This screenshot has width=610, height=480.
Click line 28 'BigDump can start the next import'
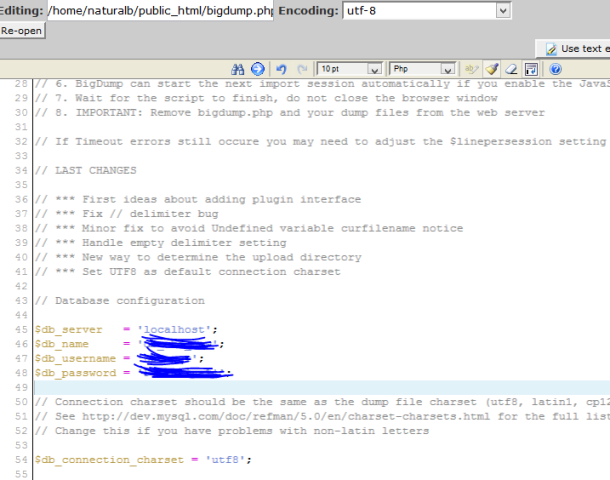pos(322,84)
